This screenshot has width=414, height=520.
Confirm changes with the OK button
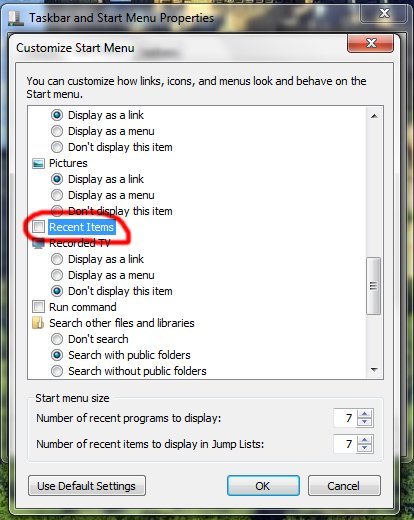pos(263,486)
